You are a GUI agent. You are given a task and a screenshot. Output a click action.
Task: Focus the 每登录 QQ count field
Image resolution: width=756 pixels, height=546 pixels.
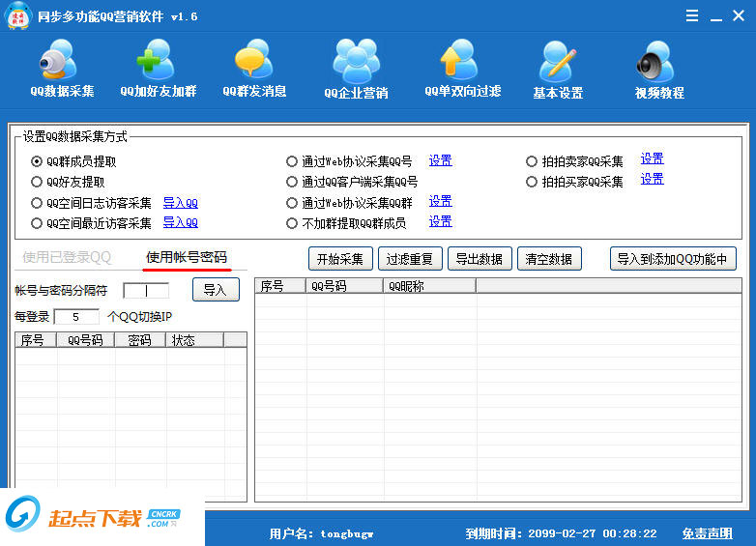tap(76, 317)
